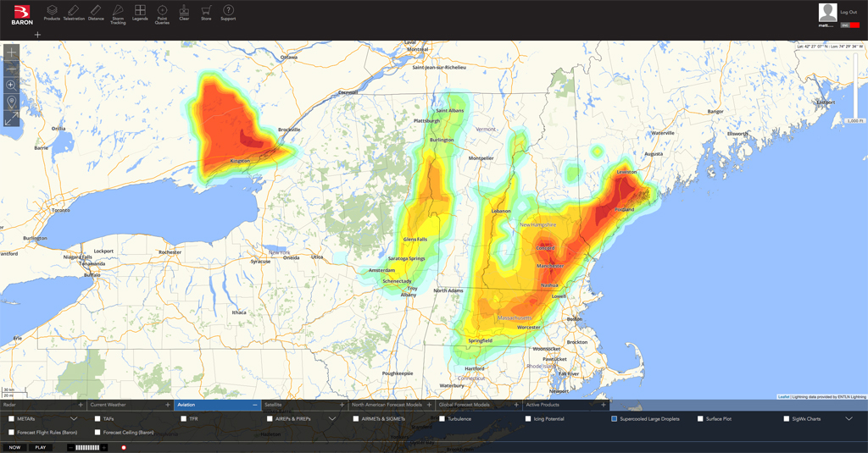
Task: Check the SigWx Charts checkbox
Action: click(x=786, y=418)
